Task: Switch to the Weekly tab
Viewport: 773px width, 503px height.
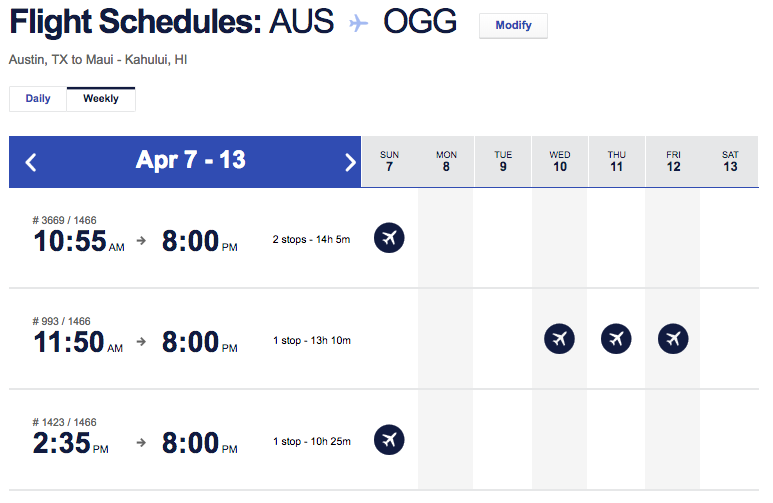Action: pos(101,99)
